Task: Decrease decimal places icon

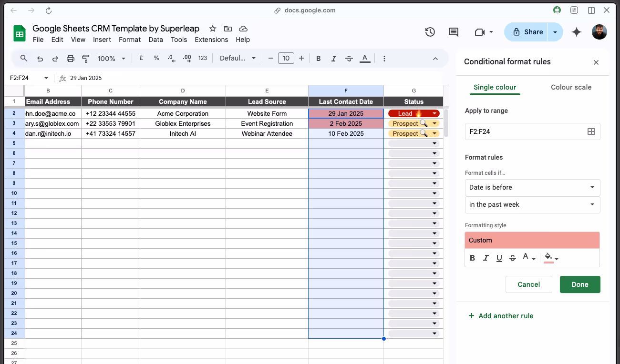Action: coord(172,58)
